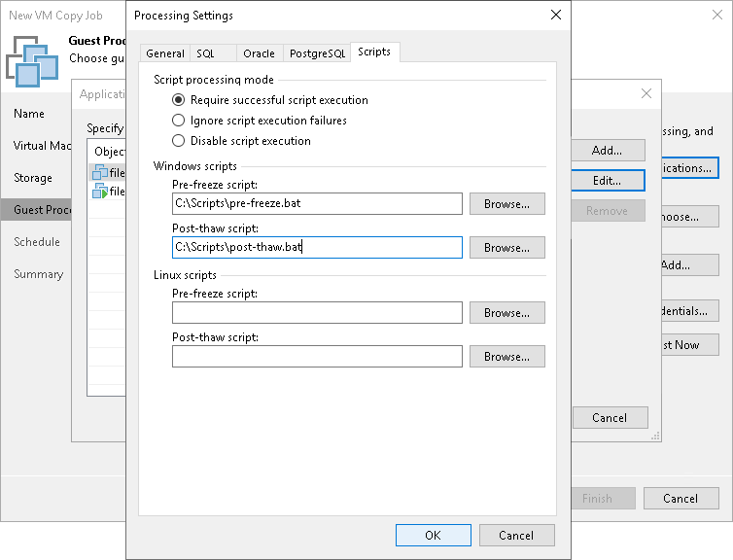Close the Application-Aware Processing Options window
Viewport: 733px width, 560px height.
646,93
